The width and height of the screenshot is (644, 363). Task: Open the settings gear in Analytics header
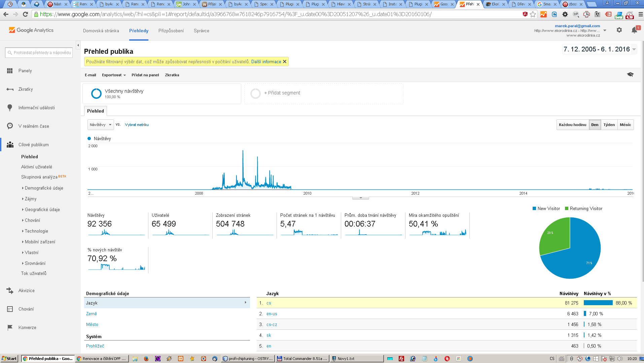click(619, 30)
